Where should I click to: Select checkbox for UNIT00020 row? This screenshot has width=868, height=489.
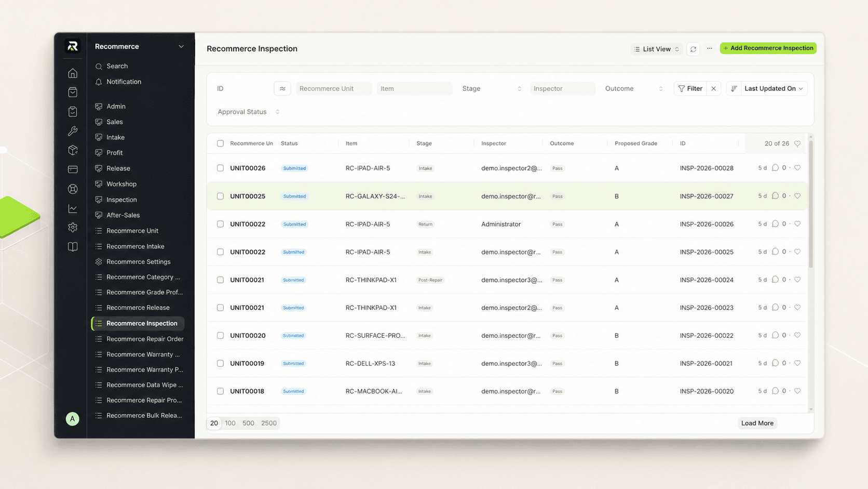coord(220,336)
